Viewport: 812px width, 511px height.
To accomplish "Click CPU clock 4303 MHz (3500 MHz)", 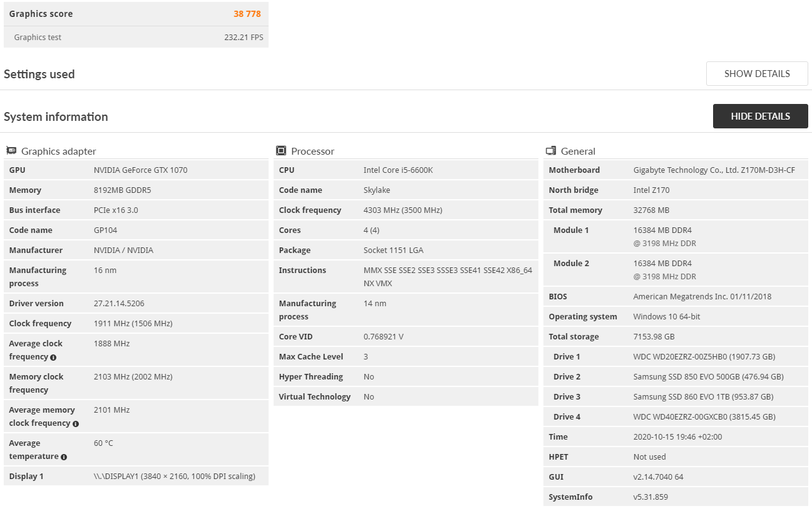I will click(403, 210).
